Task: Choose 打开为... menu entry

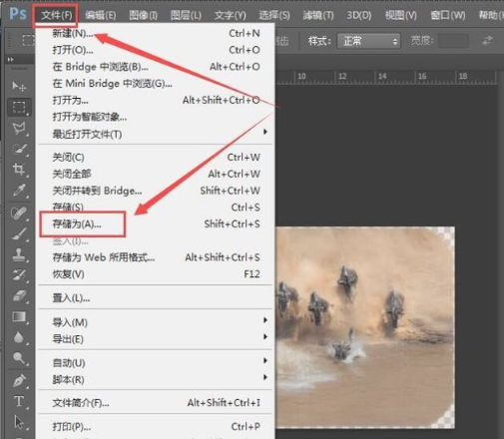Action: (x=155, y=100)
